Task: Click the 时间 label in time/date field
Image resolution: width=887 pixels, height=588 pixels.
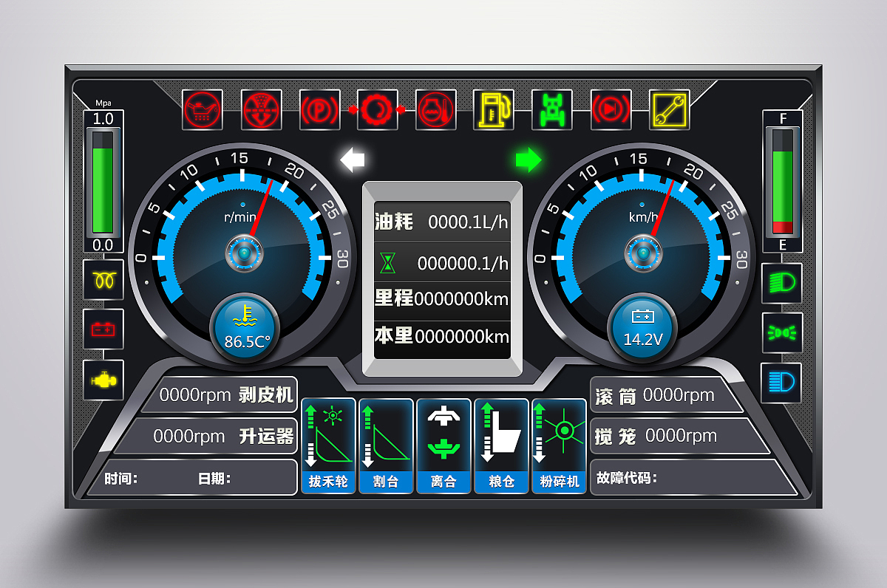Action: pos(120,479)
